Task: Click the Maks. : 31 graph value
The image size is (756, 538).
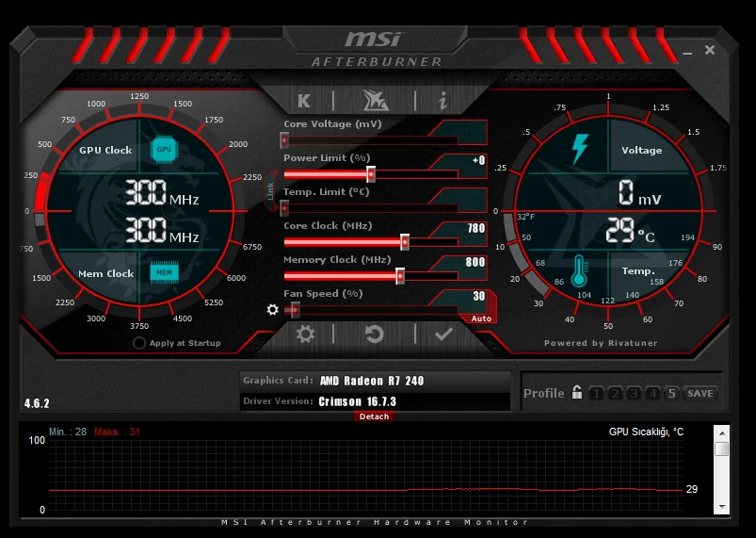Action: 117,432
